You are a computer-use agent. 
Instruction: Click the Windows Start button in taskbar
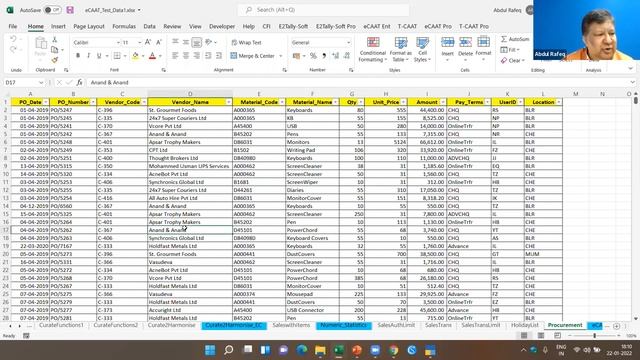[x=210, y=350]
